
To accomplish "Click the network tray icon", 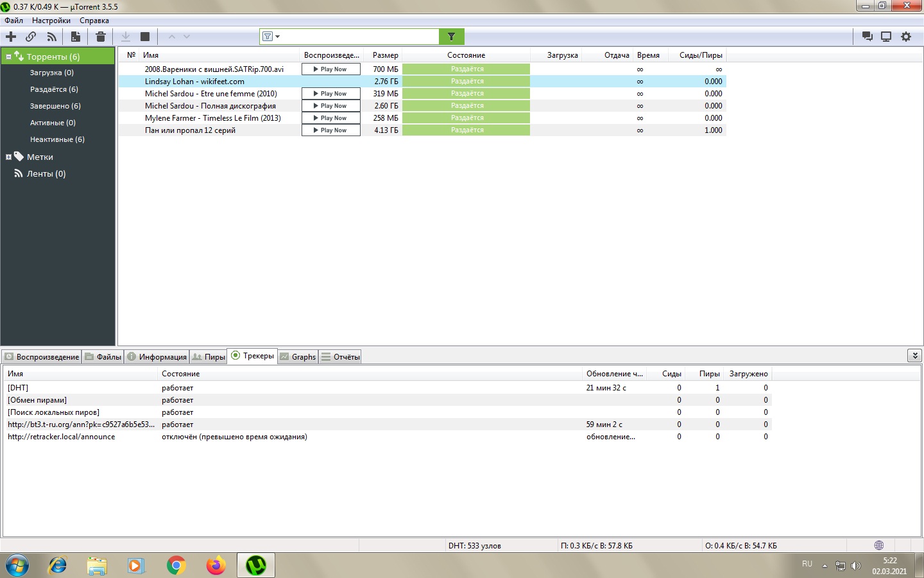I will [x=840, y=566].
